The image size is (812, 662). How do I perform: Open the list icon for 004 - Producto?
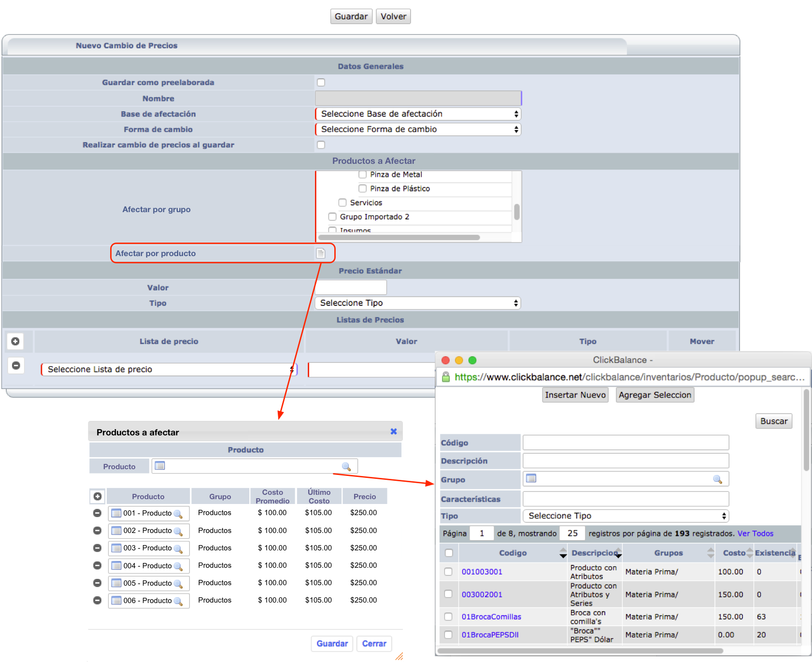[116, 565]
